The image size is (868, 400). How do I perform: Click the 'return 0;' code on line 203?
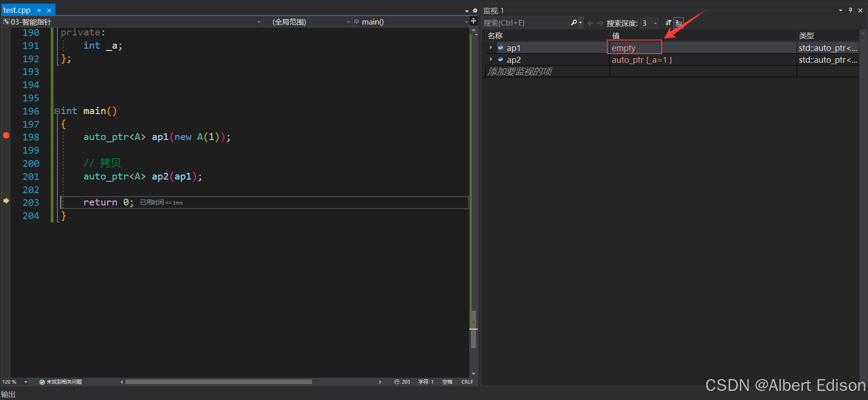(109, 202)
